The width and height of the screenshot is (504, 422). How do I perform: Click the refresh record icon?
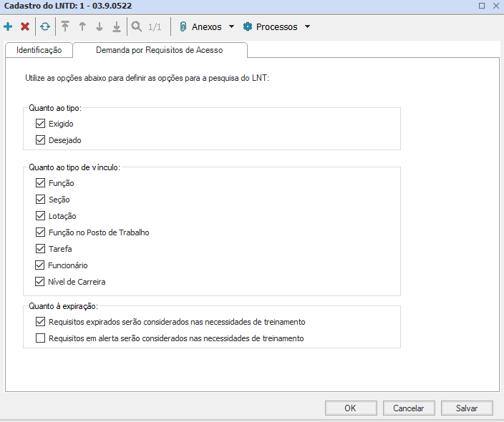[x=45, y=27]
